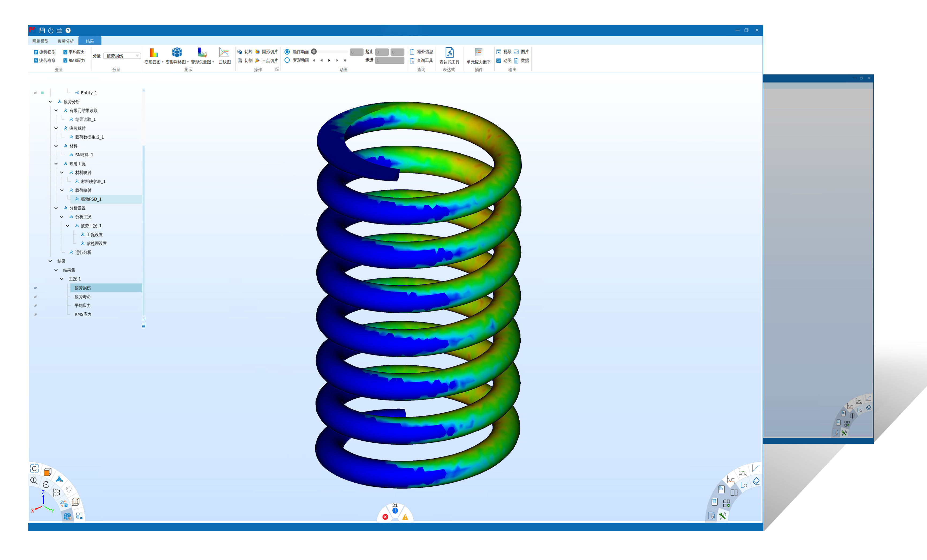Collapse the 有限元结果读取 tree node

pos(56,111)
